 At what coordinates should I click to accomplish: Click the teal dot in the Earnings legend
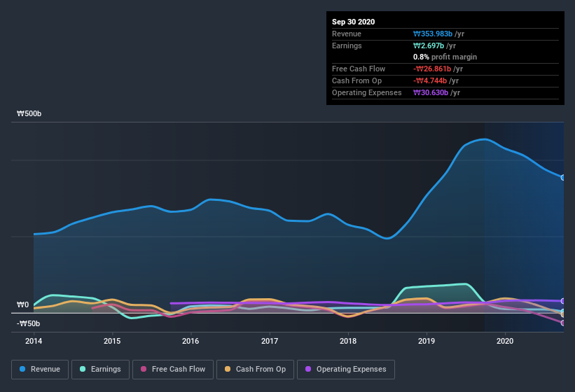(83, 369)
